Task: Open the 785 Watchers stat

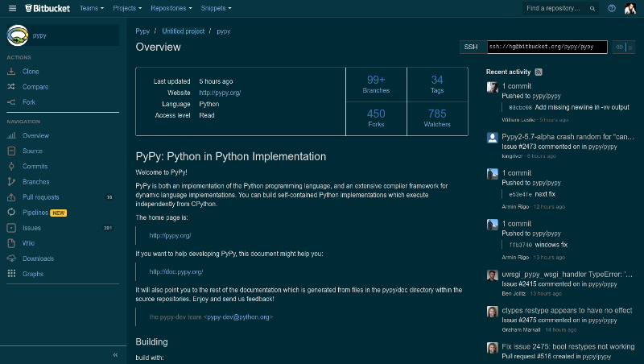Action: [x=437, y=118]
